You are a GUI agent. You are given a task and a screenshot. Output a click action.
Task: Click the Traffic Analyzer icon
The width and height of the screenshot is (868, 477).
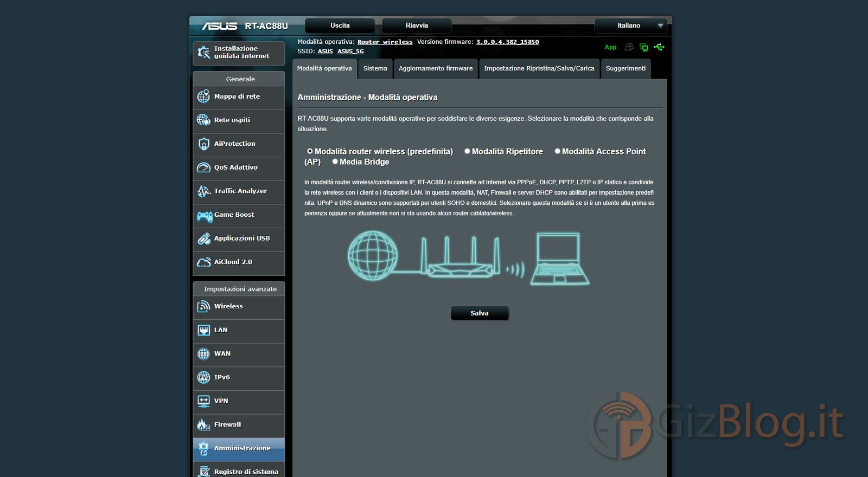203,191
